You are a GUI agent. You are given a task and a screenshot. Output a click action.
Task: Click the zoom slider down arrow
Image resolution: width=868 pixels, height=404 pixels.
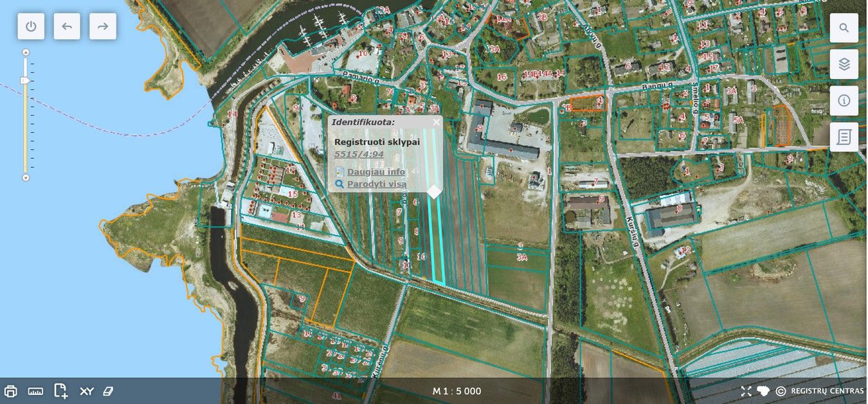[26, 177]
